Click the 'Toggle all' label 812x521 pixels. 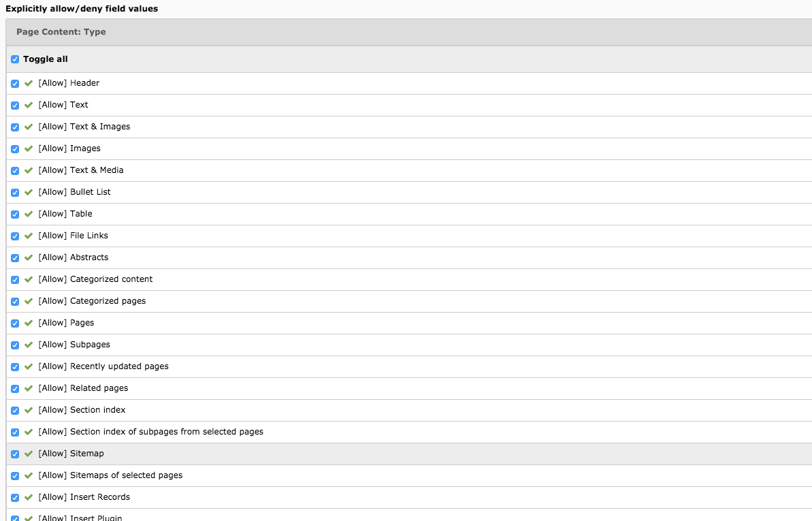tap(46, 59)
